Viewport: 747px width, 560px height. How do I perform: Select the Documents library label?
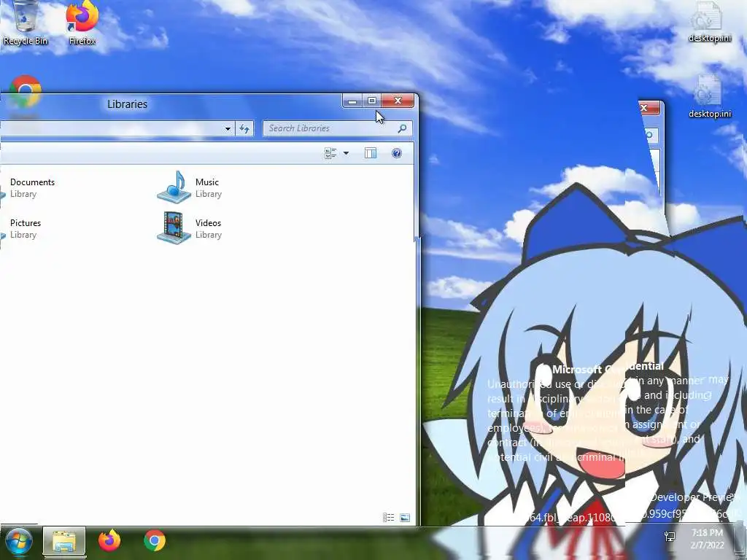point(32,182)
